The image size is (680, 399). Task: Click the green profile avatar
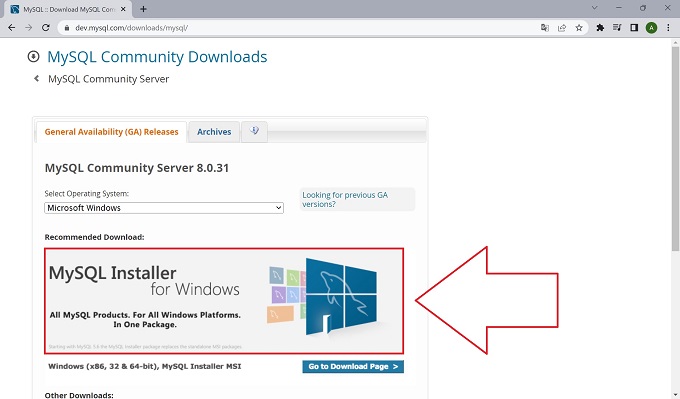(x=651, y=28)
